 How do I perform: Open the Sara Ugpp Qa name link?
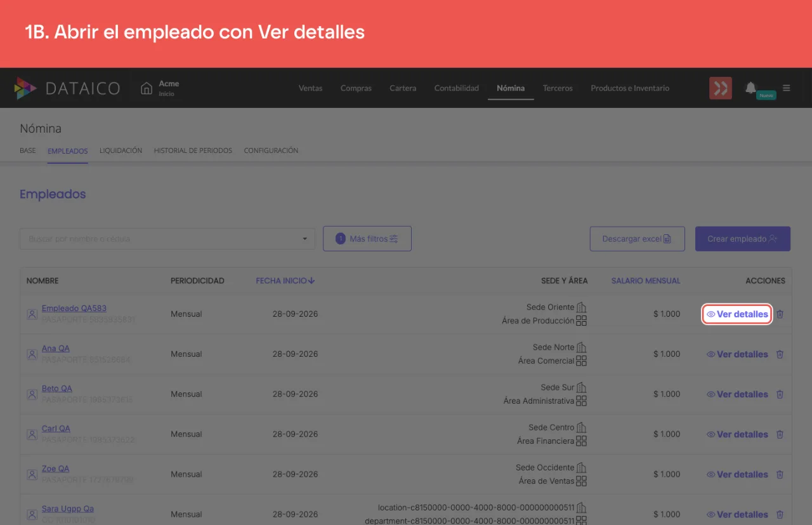click(x=68, y=508)
